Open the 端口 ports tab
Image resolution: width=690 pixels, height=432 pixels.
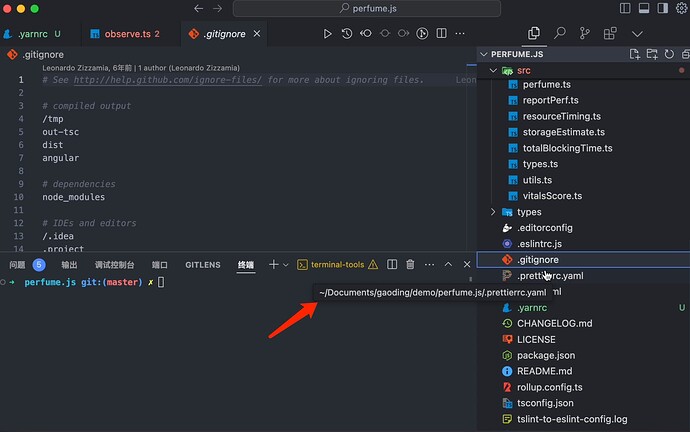(159, 264)
